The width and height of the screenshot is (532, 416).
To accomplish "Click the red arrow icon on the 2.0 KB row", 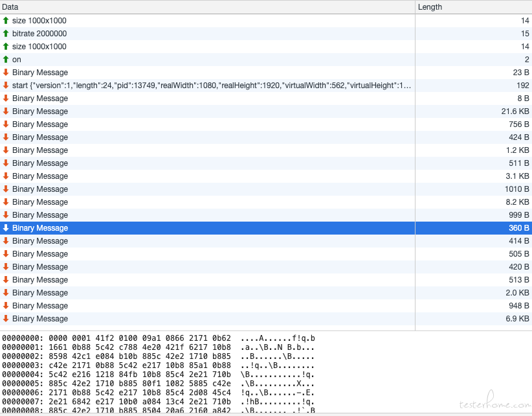I will coord(6,293).
